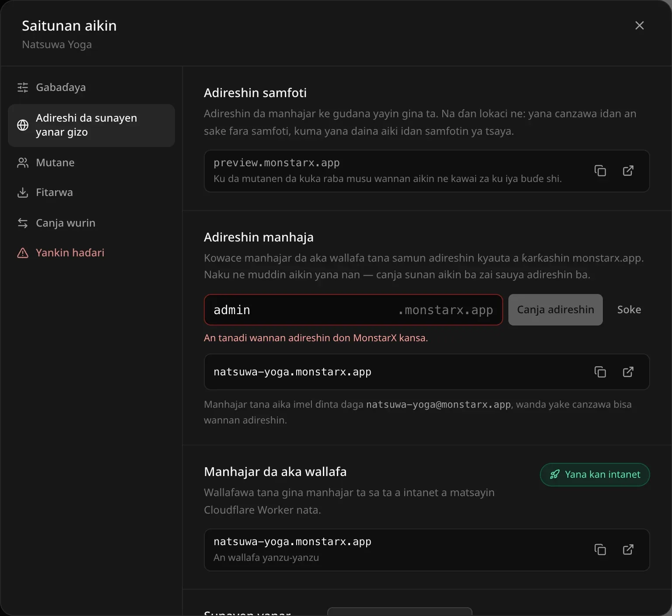672x616 pixels.
Task: Open the Fitarwa section
Action: [x=91, y=192]
